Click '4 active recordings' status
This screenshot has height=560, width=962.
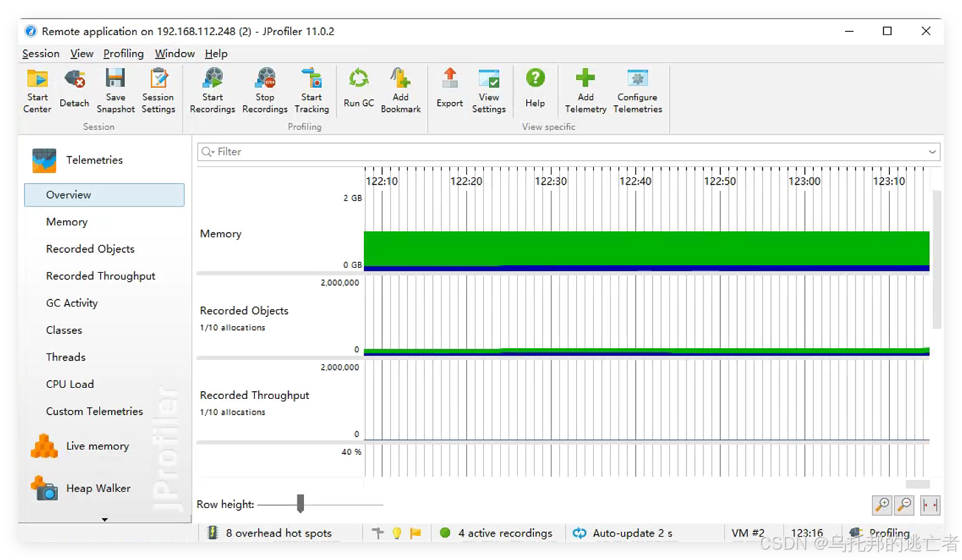505,533
